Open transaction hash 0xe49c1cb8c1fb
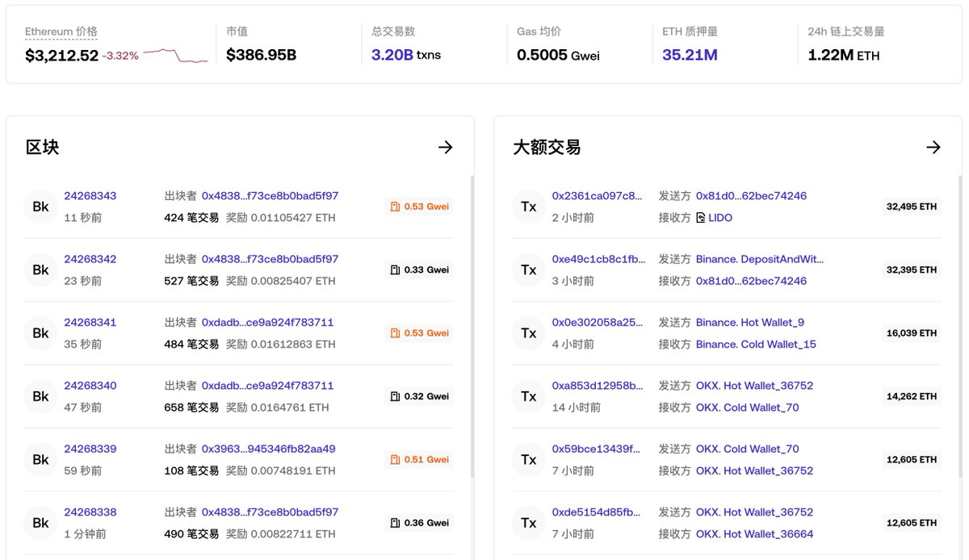 (598, 259)
